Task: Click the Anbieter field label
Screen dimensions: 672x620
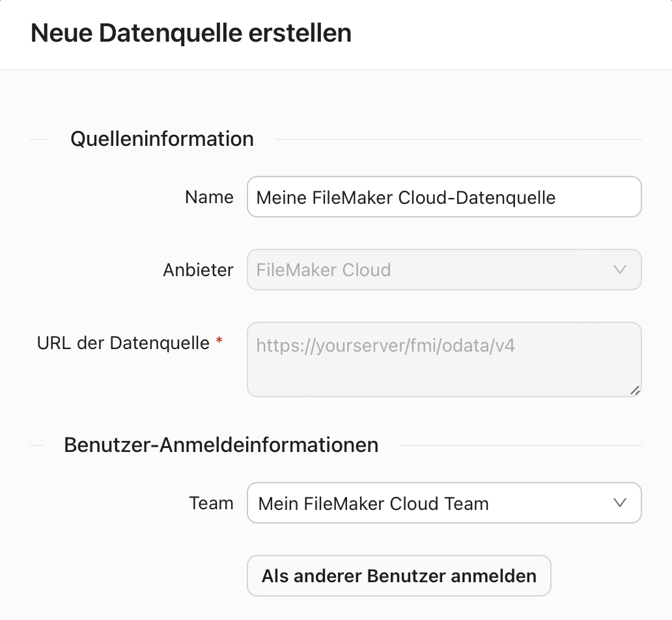Action: (199, 270)
